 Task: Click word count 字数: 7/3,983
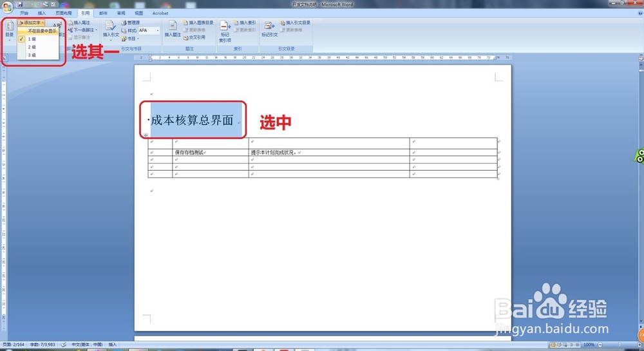point(43,345)
